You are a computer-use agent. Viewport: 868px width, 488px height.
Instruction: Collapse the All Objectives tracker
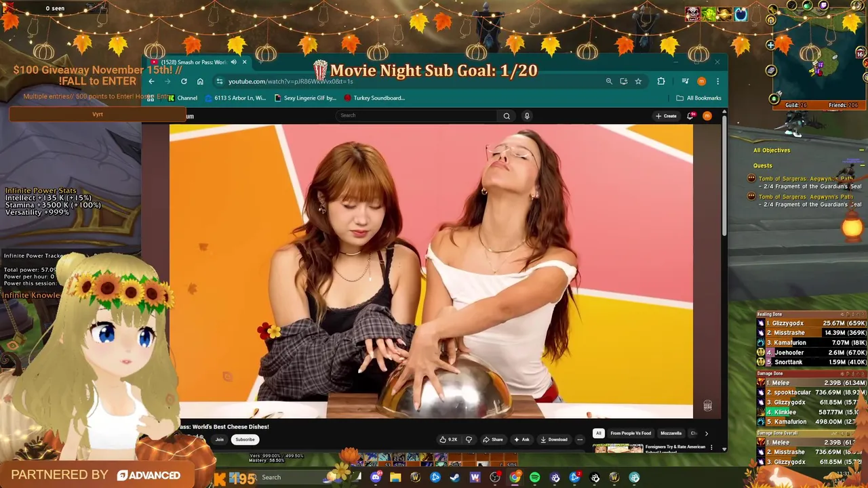click(x=861, y=150)
